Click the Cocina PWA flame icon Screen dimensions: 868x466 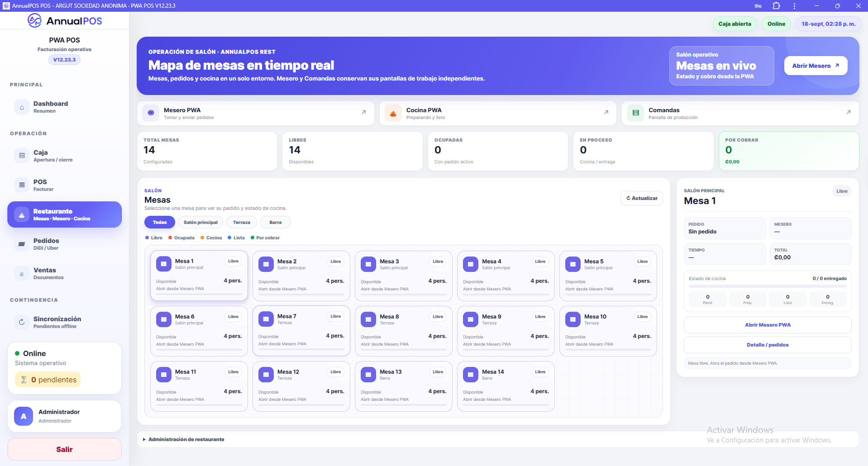(x=393, y=113)
